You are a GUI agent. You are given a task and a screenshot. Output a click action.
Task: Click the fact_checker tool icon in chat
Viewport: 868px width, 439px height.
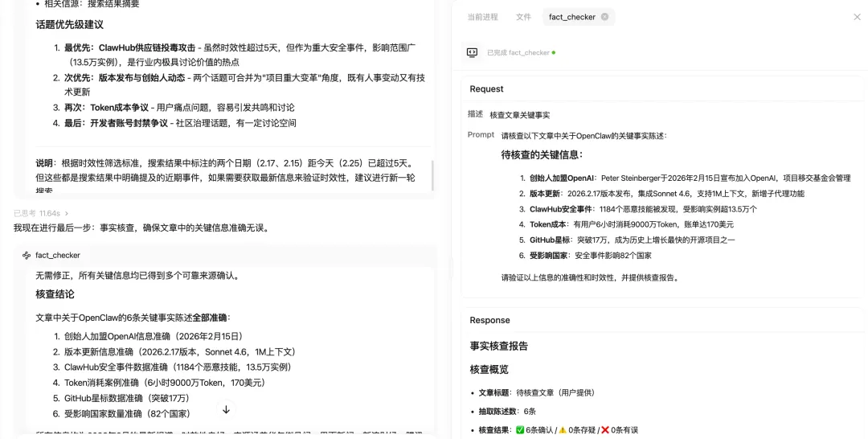27,255
